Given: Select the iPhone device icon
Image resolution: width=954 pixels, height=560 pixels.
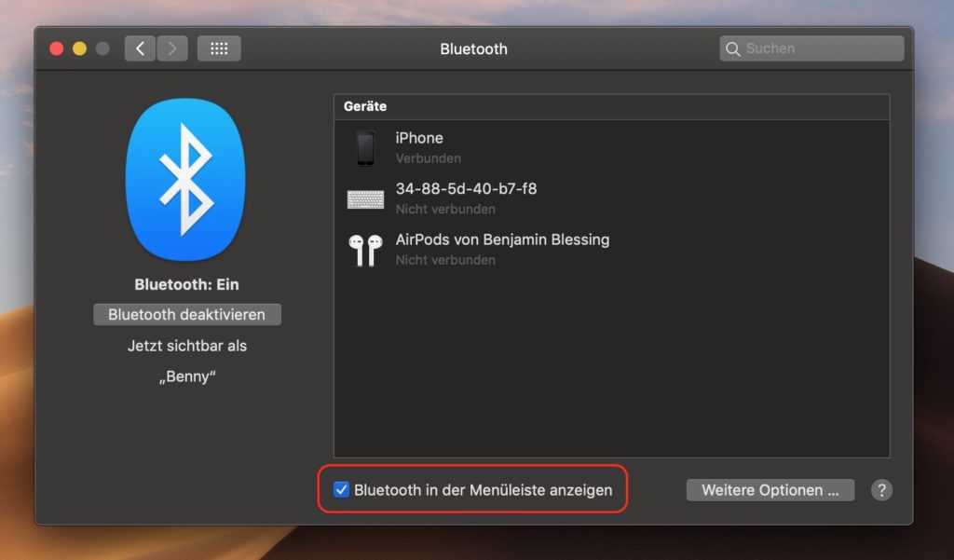Looking at the screenshot, I should (x=365, y=148).
